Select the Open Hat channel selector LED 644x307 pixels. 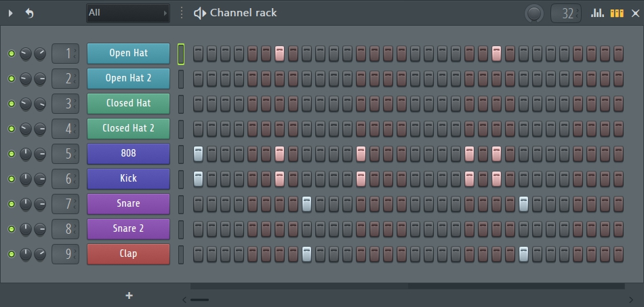(x=181, y=54)
